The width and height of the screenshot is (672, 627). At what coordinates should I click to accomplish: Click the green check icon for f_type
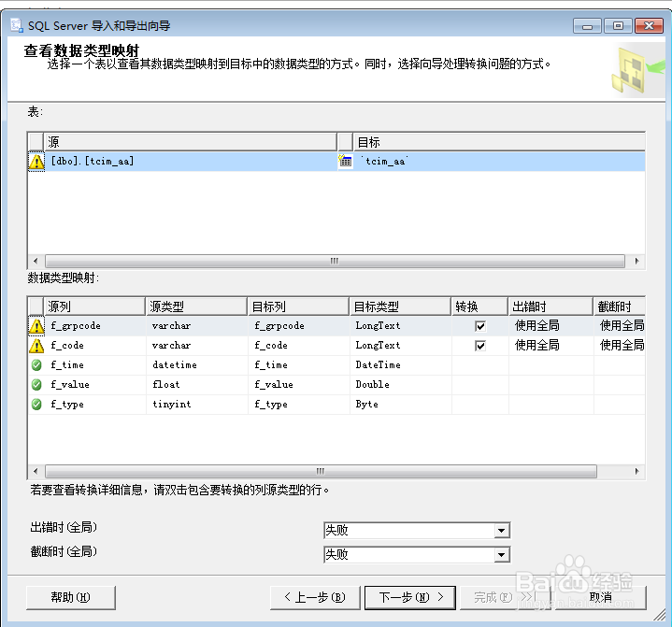click(x=36, y=405)
